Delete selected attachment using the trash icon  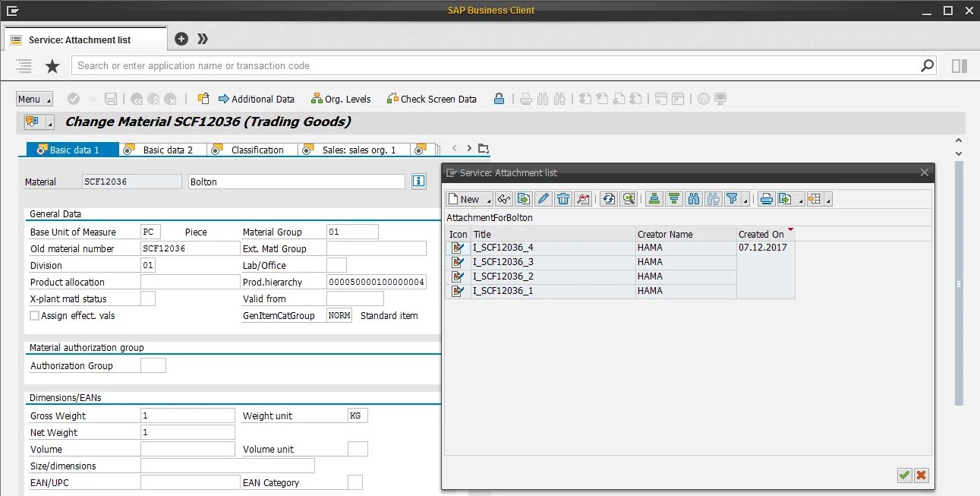tap(562, 199)
